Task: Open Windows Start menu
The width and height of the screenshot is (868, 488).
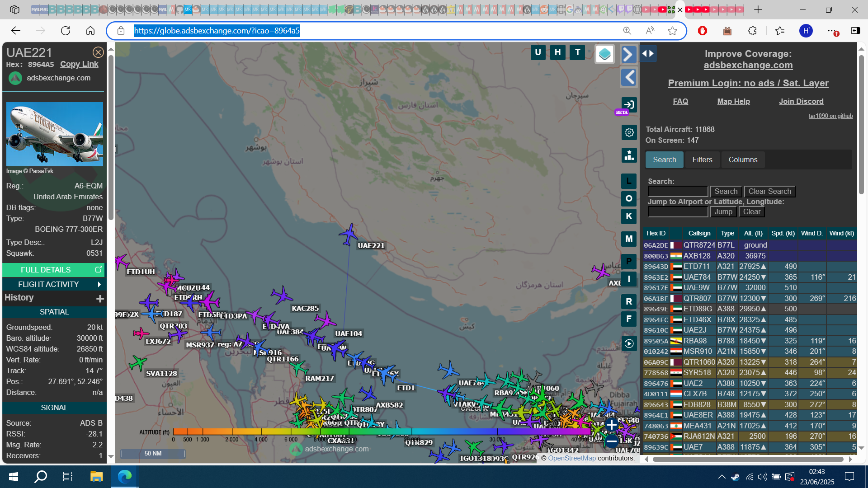Action: [x=14, y=477]
